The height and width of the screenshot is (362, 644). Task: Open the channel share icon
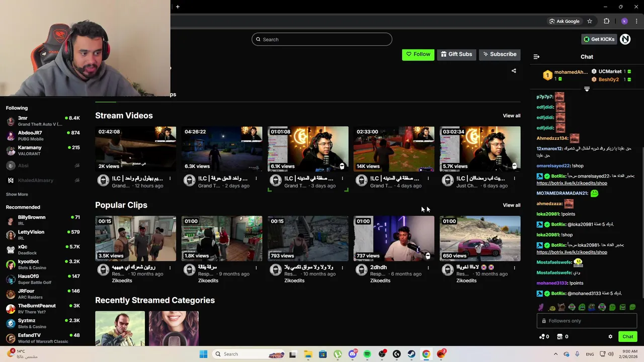tap(514, 71)
